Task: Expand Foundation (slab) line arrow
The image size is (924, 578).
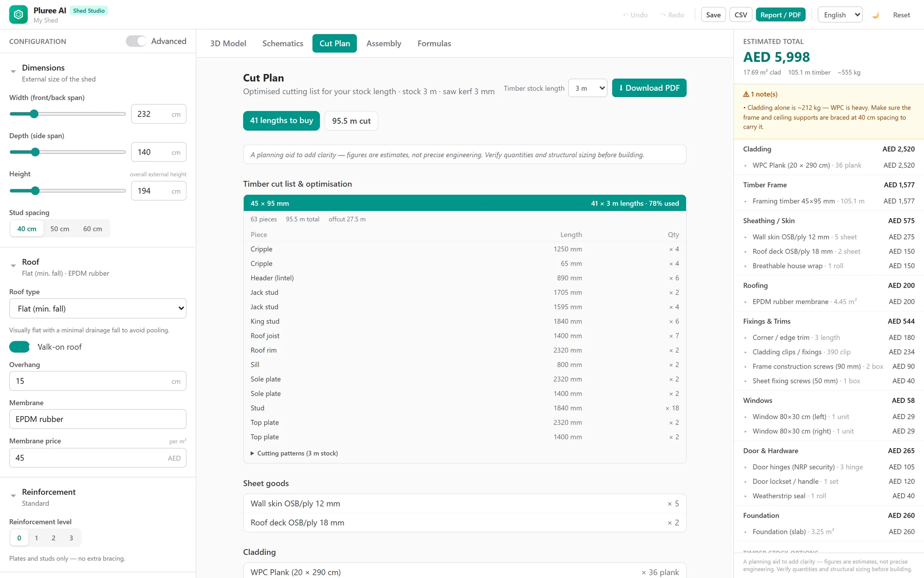Action: click(x=746, y=532)
